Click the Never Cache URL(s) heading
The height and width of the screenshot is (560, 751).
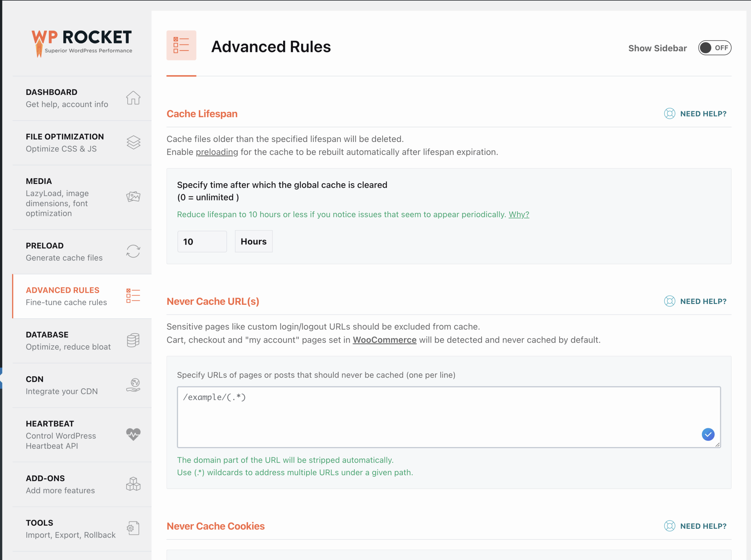[x=213, y=301]
